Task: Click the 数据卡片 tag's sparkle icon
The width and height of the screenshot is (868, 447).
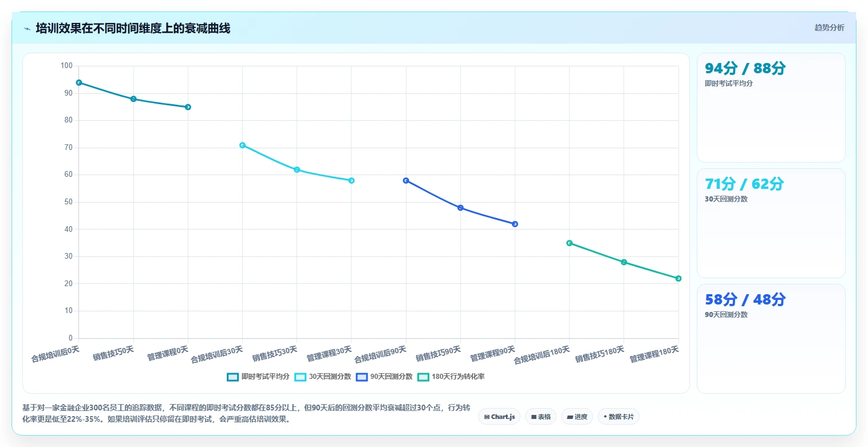Action: [605, 417]
